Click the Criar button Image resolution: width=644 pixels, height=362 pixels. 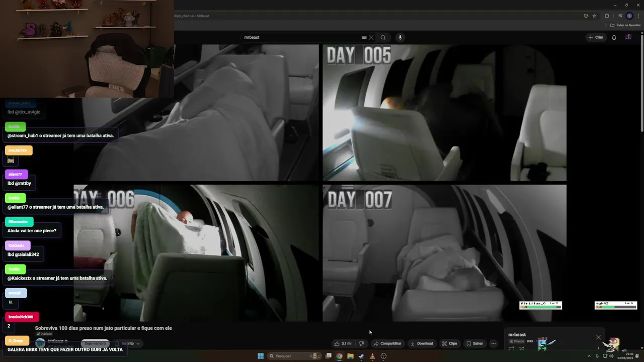[x=596, y=37]
